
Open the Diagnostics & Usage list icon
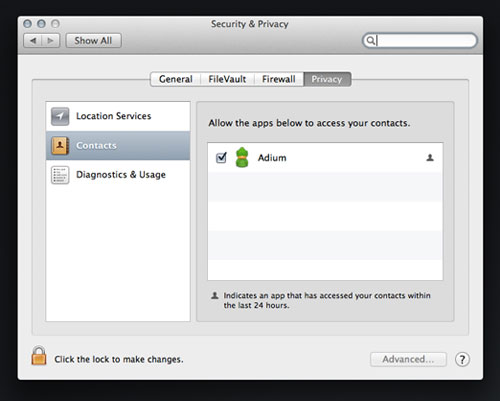coord(60,175)
